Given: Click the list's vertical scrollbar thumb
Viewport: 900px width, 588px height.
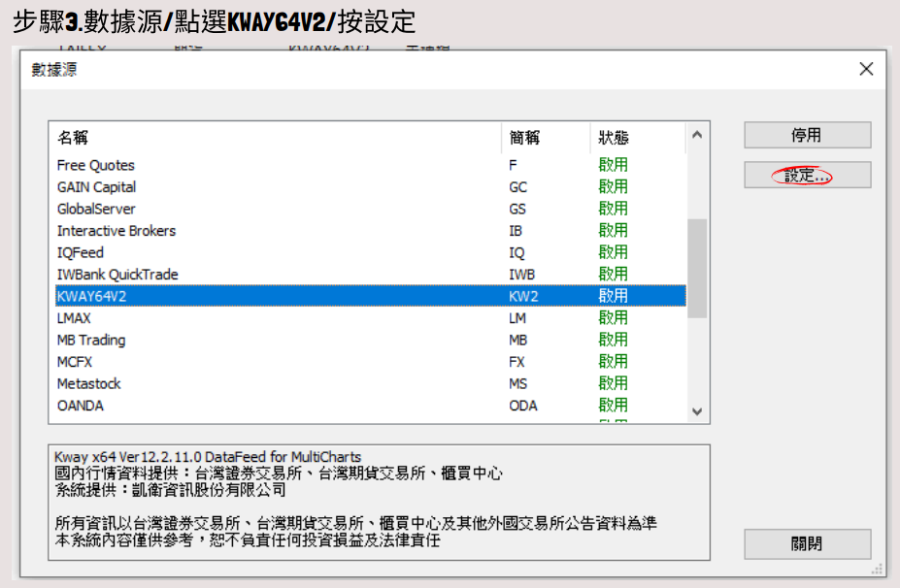Looking at the screenshot, I should pos(697,268).
